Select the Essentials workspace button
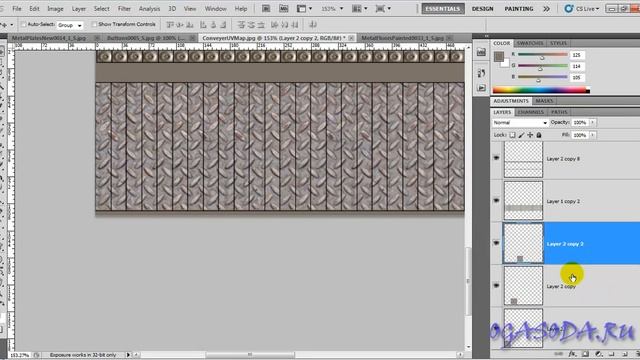 [x=443, y=9]
